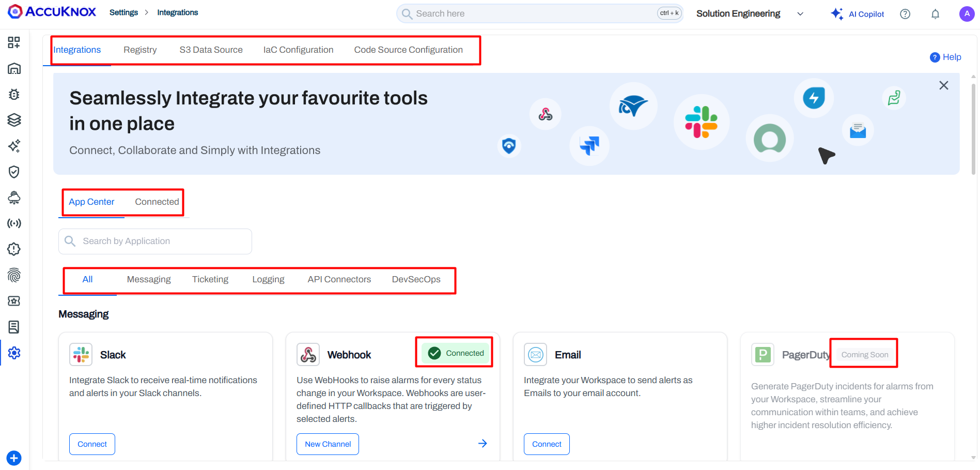Select the Messaging category filter
Screen dimensions: 980x470
pyautogui.click(x=149, y=279)
